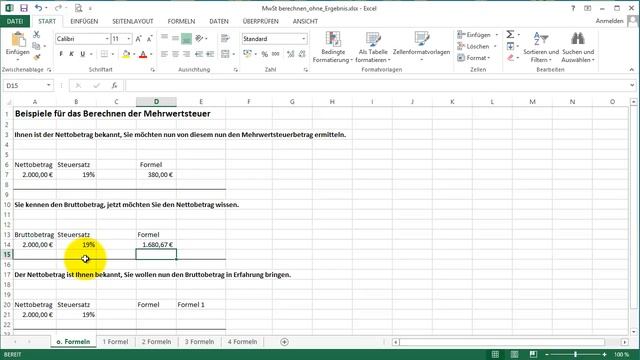Expand the Name Box D15 dropdown

[x=49, y=85]
